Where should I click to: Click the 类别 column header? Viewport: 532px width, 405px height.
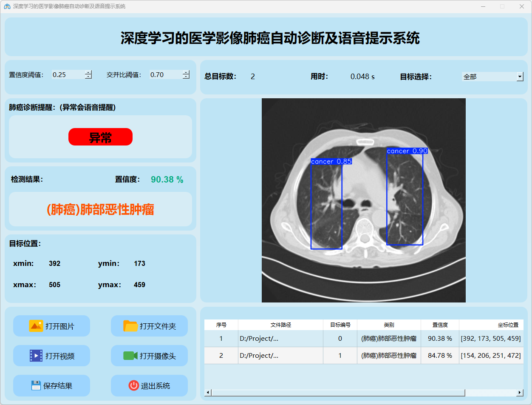389,325
